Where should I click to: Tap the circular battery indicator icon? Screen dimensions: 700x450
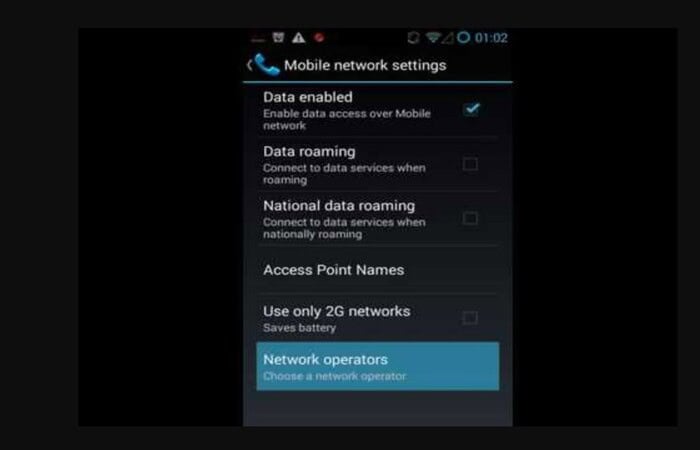point(463,38)
